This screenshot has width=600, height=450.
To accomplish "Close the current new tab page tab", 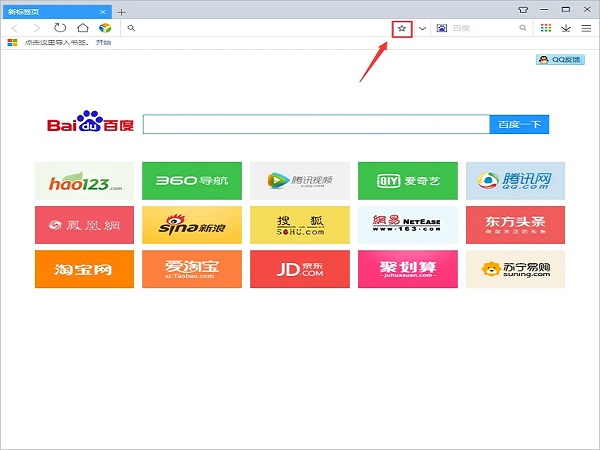I will 103,12.
